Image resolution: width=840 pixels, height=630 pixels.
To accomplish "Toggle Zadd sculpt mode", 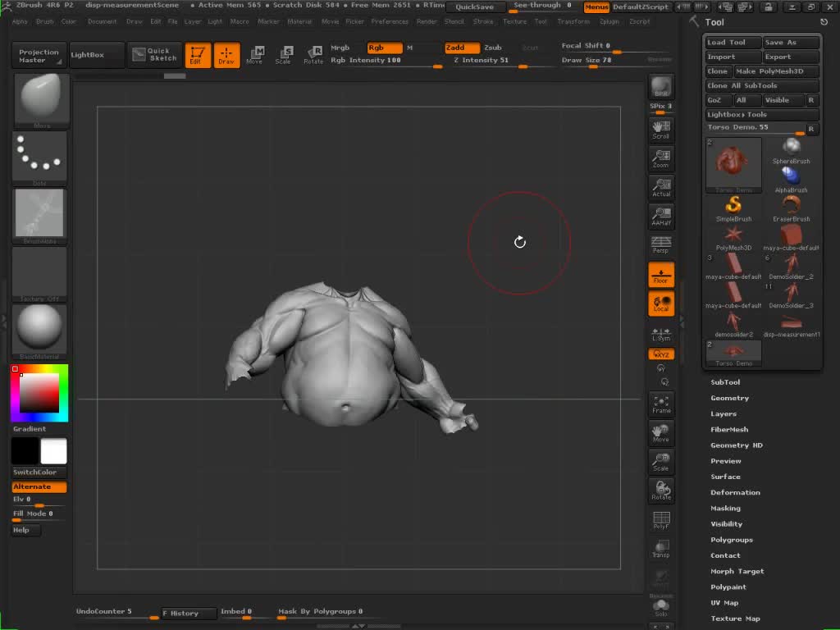I will coord(462,48).
